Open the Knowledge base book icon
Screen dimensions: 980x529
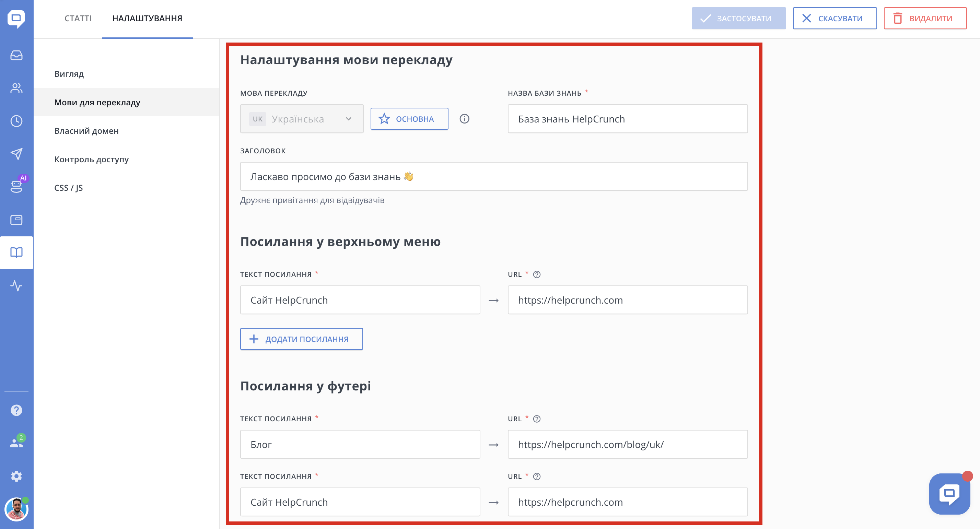pos(16,252)
